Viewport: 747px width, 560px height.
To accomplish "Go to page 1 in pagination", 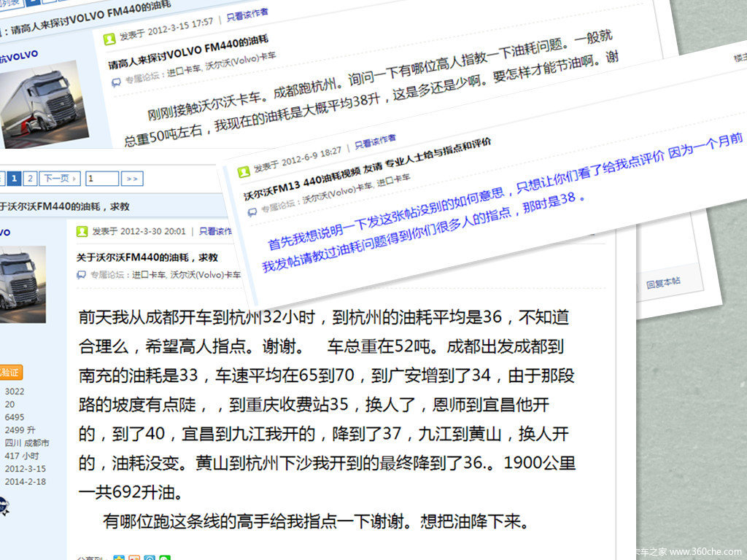I will (x=15, y=179).
